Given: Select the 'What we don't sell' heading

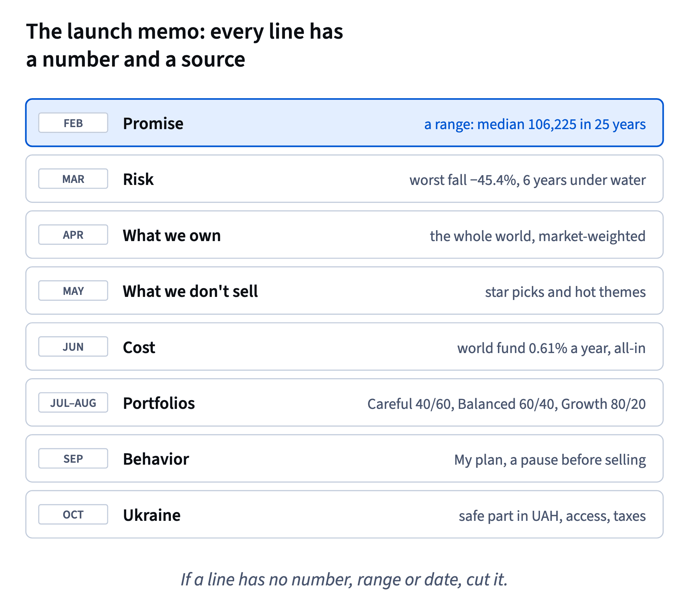Looking at the screenshot, I should tap(190, 291).
